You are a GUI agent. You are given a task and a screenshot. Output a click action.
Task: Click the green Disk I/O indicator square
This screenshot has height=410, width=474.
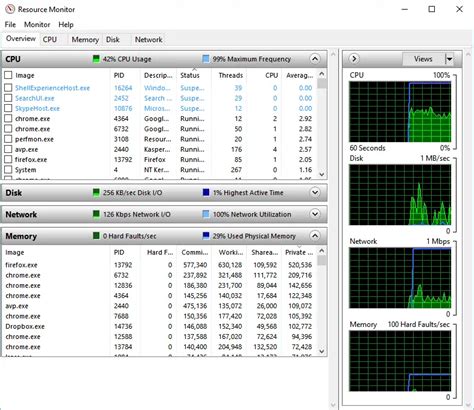[x=96, y=193]
